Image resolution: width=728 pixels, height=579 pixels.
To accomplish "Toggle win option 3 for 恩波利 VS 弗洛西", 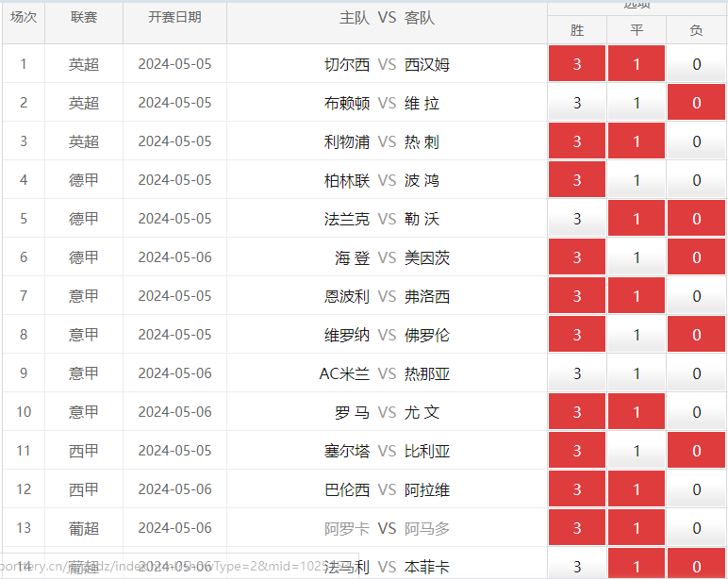I will [576, 295].
